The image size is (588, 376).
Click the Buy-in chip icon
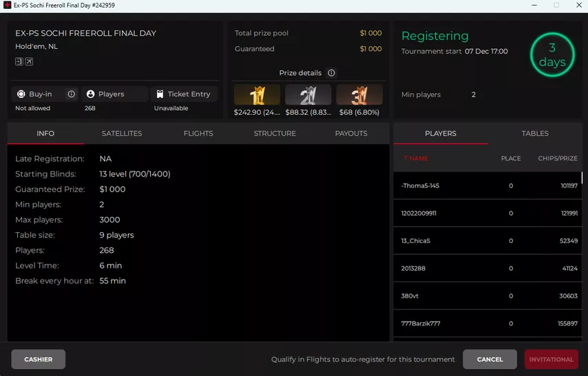click(x=21, y=94)
